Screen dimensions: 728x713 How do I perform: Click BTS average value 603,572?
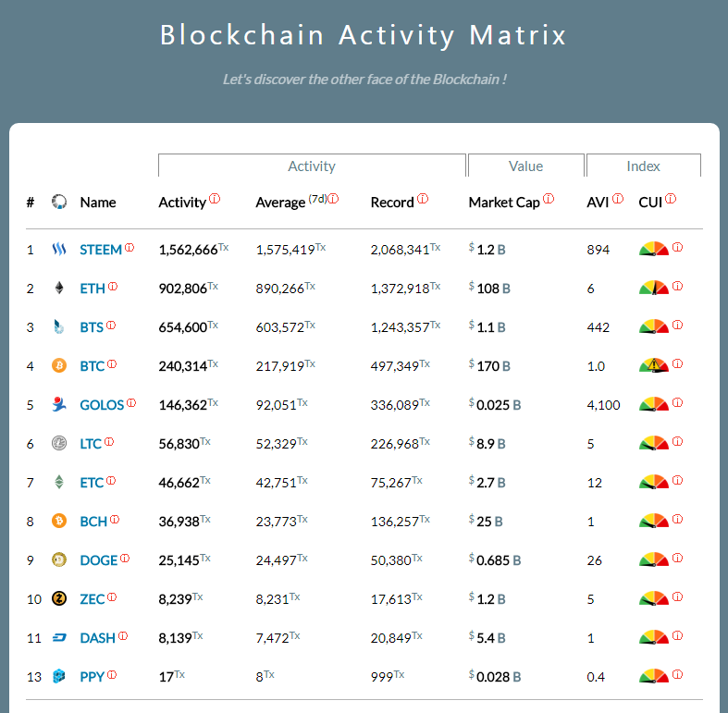280,327
